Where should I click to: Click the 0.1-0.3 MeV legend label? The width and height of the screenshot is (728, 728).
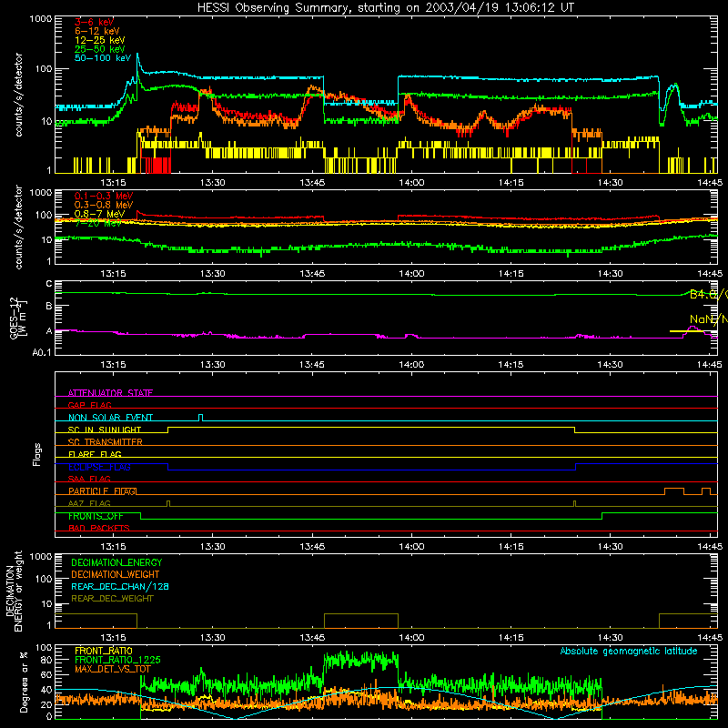click(104, 196)
